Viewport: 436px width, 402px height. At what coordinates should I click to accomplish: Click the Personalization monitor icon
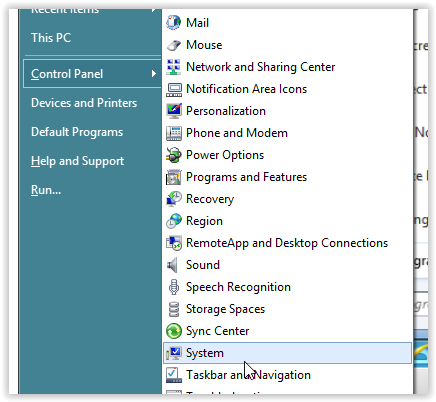click(x=174, y=111)
